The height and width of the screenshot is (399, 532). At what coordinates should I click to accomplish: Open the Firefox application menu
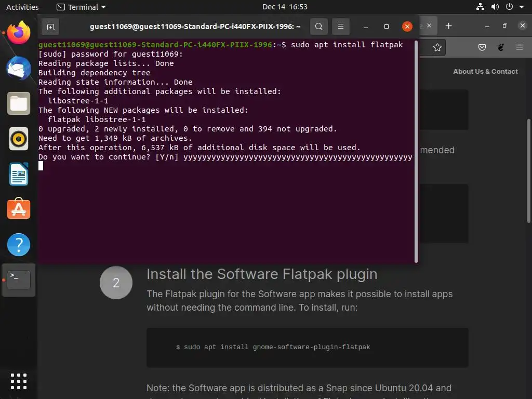point(520,47)
